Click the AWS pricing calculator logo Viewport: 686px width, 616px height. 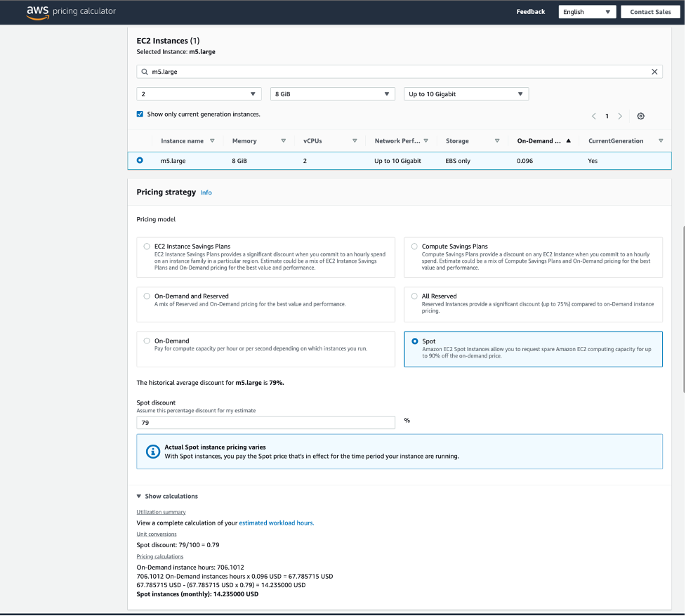point(71,12)
